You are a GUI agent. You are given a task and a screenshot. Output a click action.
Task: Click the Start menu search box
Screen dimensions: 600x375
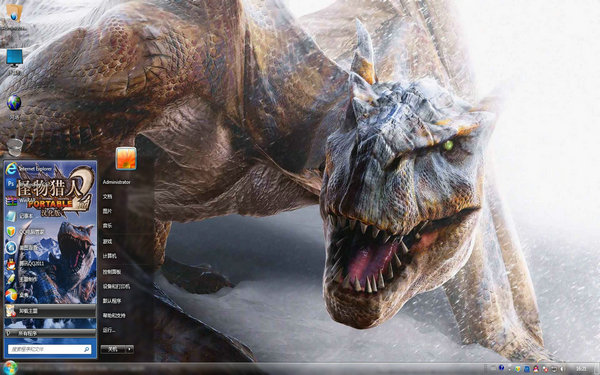(49, 349)
